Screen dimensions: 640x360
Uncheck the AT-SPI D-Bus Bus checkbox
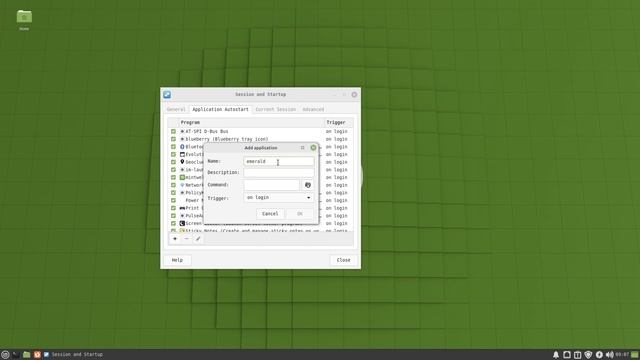click(x=173, y=131)
